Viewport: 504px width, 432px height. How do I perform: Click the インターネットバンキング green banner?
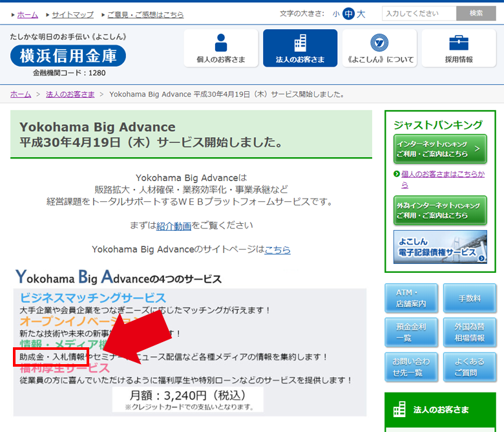click(440, 149)
